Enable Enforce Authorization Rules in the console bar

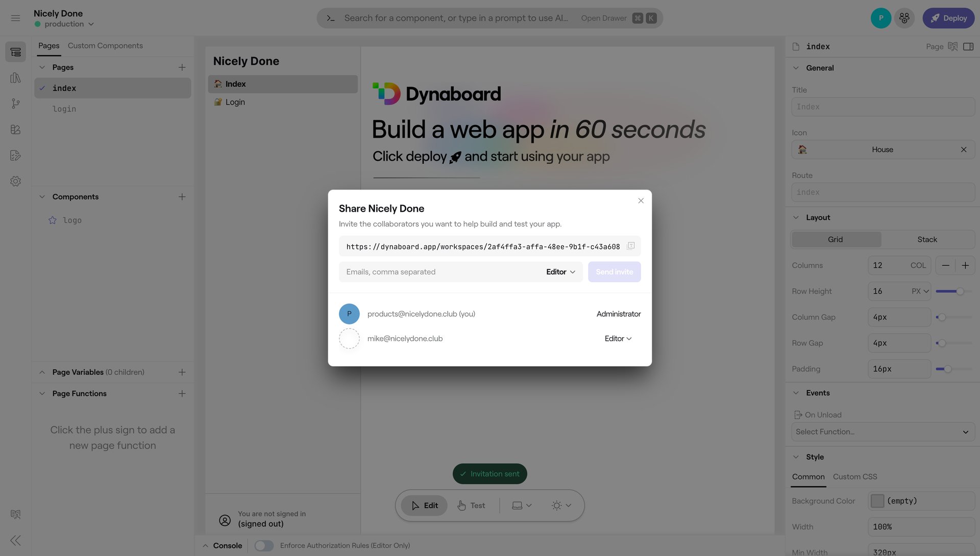(264, 545)
